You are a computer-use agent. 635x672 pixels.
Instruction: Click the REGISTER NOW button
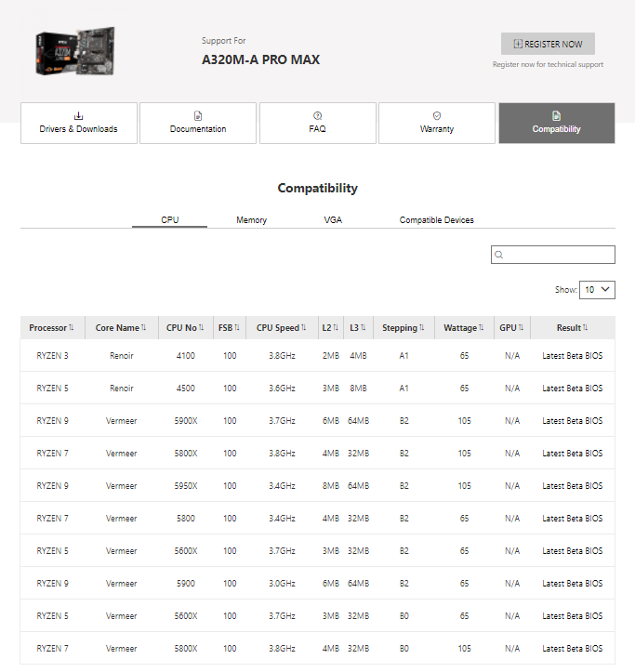[x=548, y=44]
